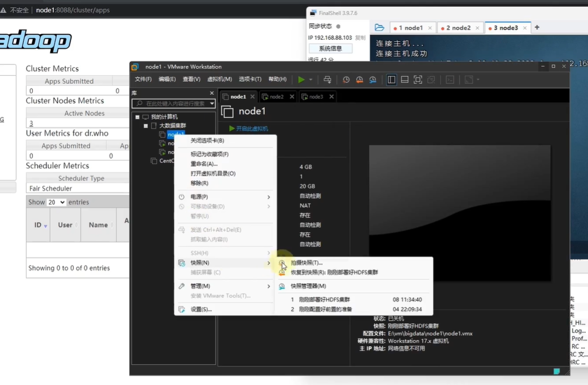Screen dimensions: 588x385
Task: Select 大数据集群 in library tree
Action: tap(172, 126)
